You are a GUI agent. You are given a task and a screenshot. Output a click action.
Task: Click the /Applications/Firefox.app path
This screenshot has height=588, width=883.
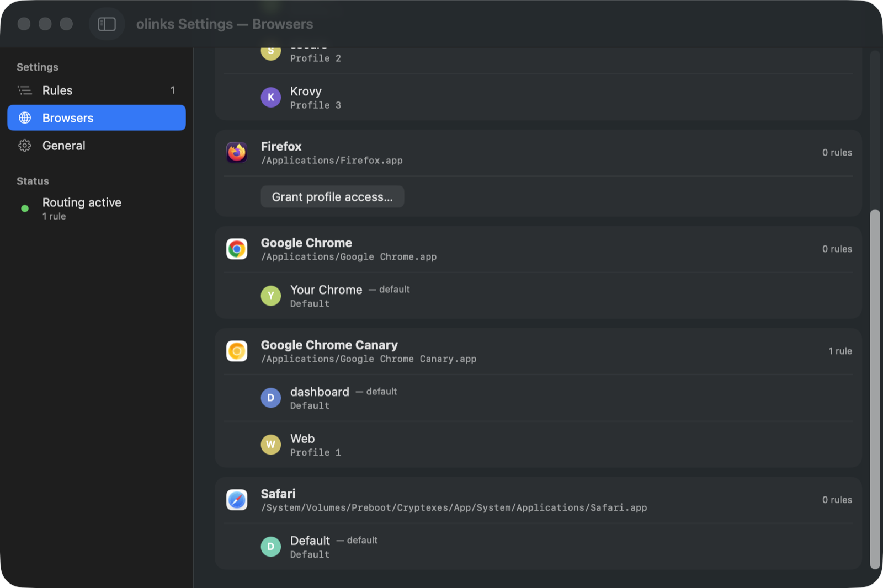tap(332, 161)
